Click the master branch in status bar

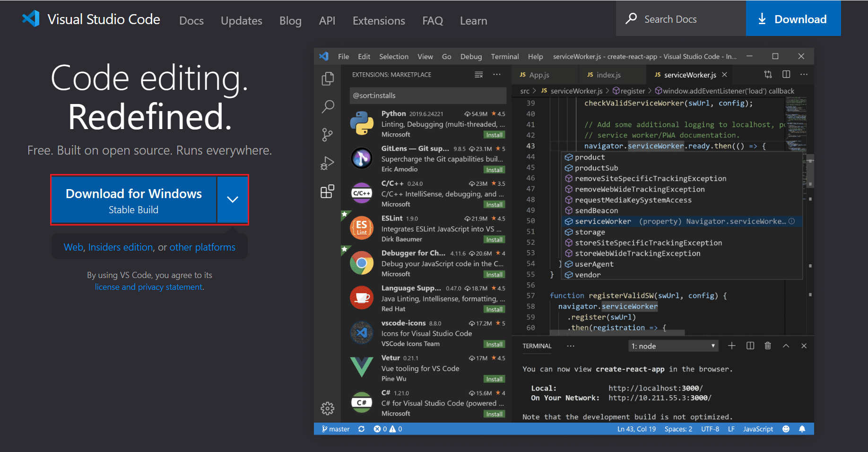click(336, 429)
